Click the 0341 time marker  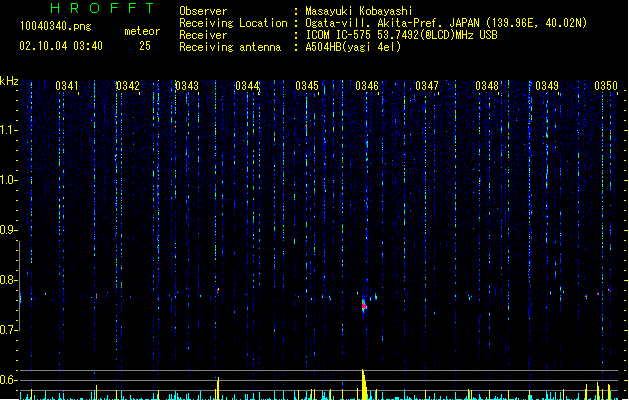67,86
